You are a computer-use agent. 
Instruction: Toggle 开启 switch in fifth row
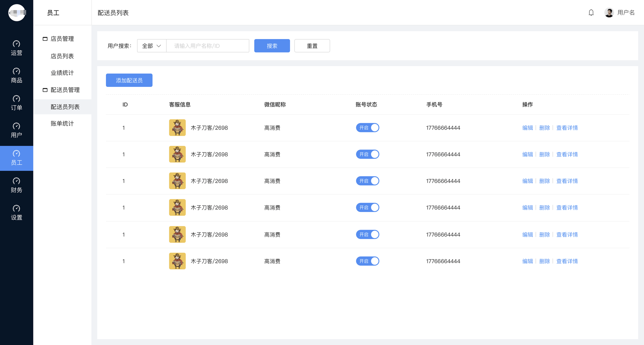368,234
